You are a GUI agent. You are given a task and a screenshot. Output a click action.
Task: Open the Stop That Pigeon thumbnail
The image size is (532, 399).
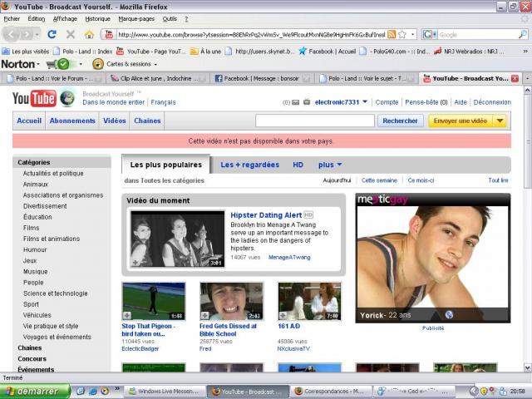coord(154,301)
